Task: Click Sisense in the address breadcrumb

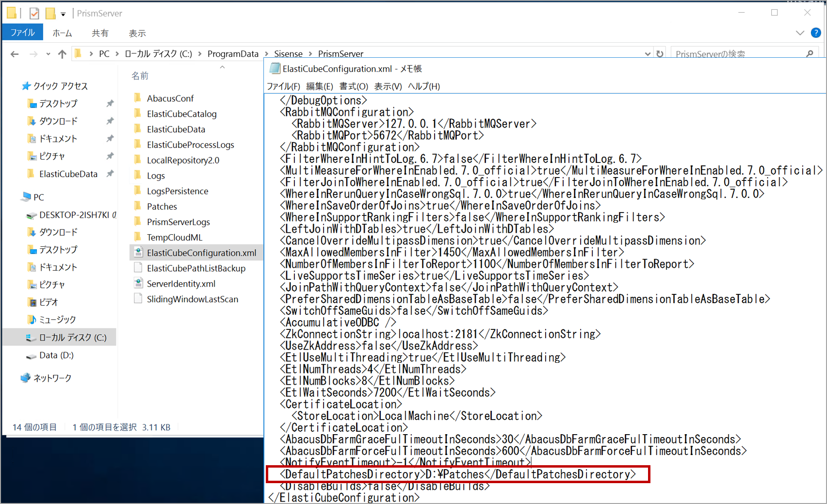Action: (x=288, y=54)
